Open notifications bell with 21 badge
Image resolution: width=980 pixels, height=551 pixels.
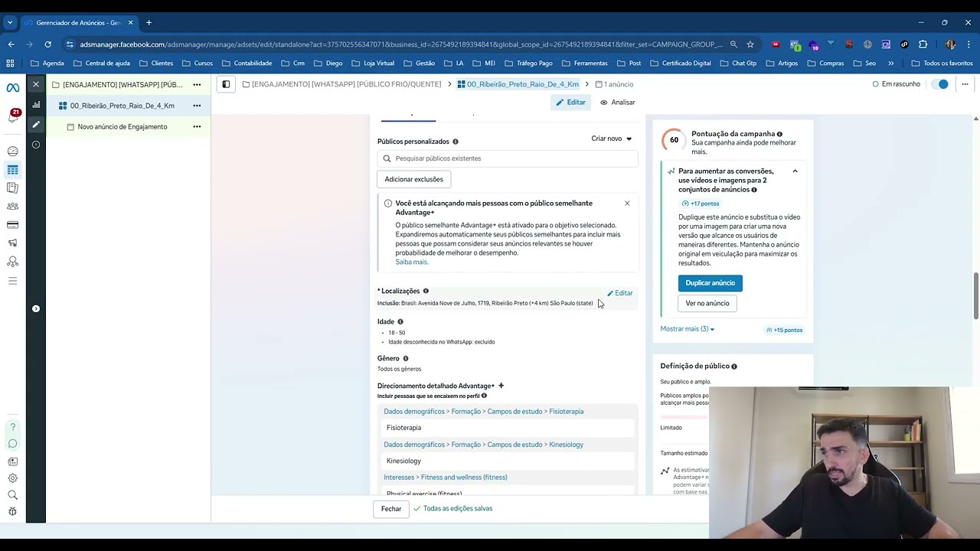pos(13,116)
